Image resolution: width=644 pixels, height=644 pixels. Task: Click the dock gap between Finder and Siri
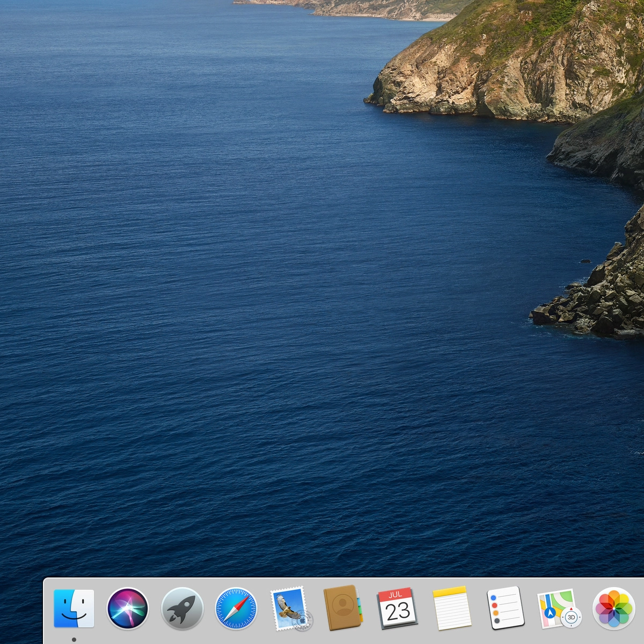coord(101,610)
